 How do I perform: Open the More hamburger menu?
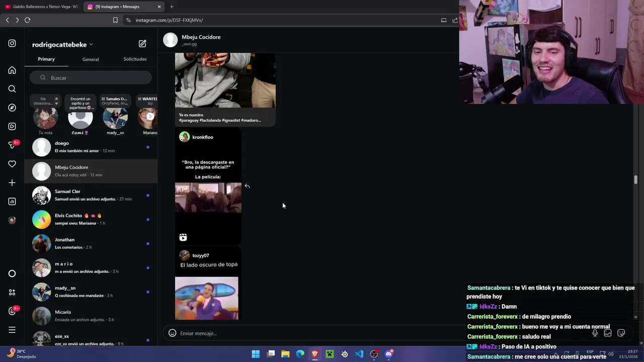click(12, 330)
